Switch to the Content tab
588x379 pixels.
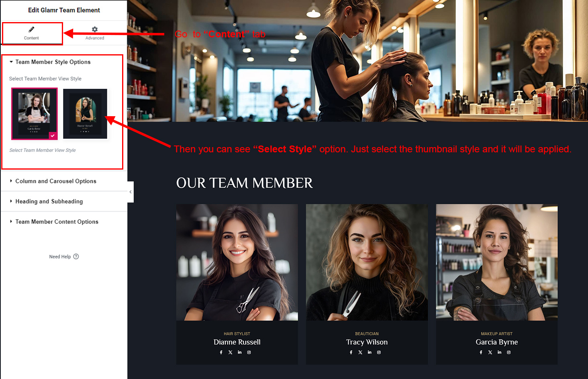pyautogui.click(x=31, y=33)
